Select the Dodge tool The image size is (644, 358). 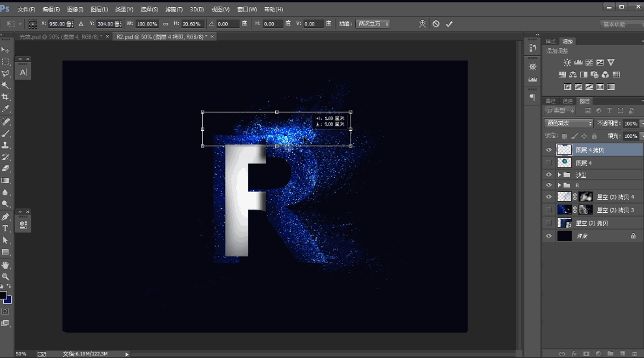point(5,204)
